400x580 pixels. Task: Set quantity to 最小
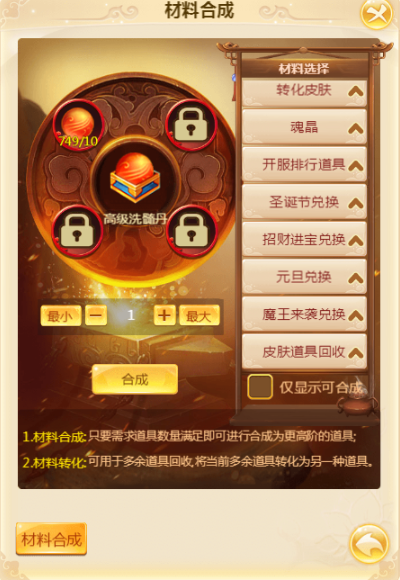point(61,316)
